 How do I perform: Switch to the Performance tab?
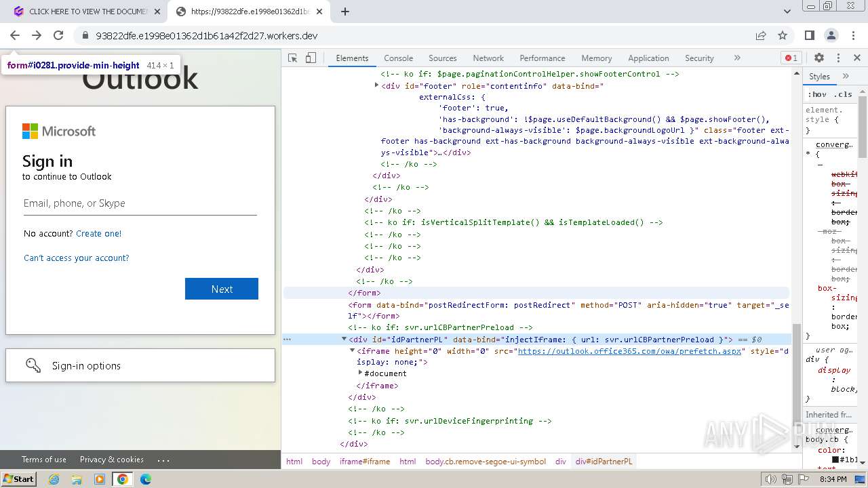coord(542,58)
